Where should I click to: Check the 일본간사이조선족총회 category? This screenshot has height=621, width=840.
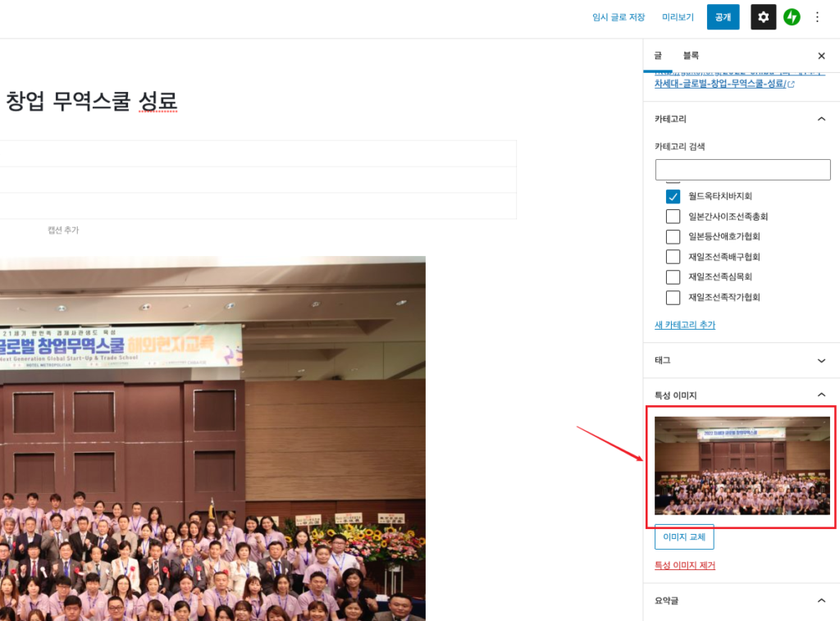click(673, 217)
